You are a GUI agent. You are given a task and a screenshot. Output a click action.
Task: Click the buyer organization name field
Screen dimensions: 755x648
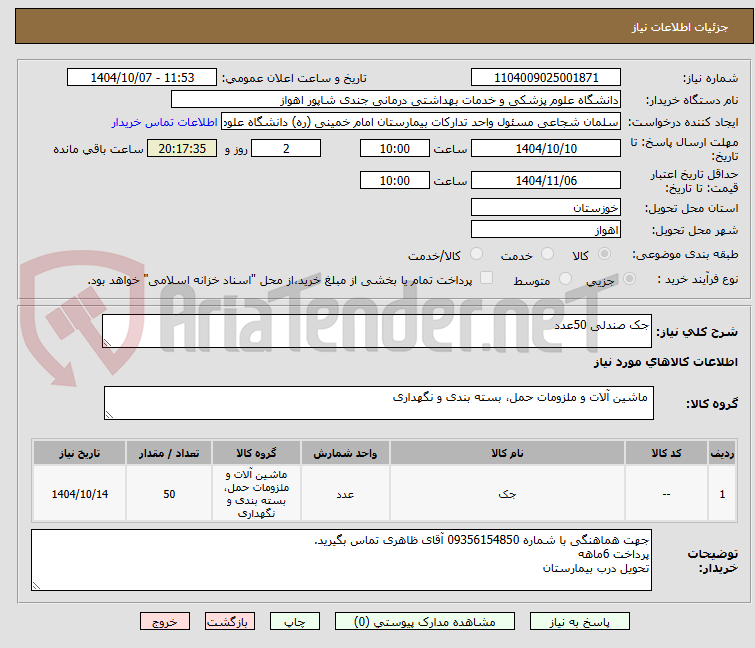pyautogui.click(x=395, y=100)
